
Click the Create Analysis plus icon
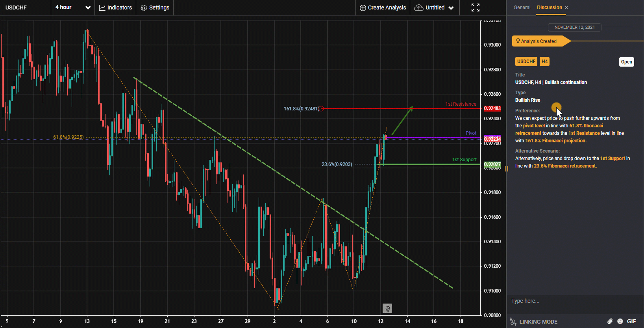click(363, 7)
